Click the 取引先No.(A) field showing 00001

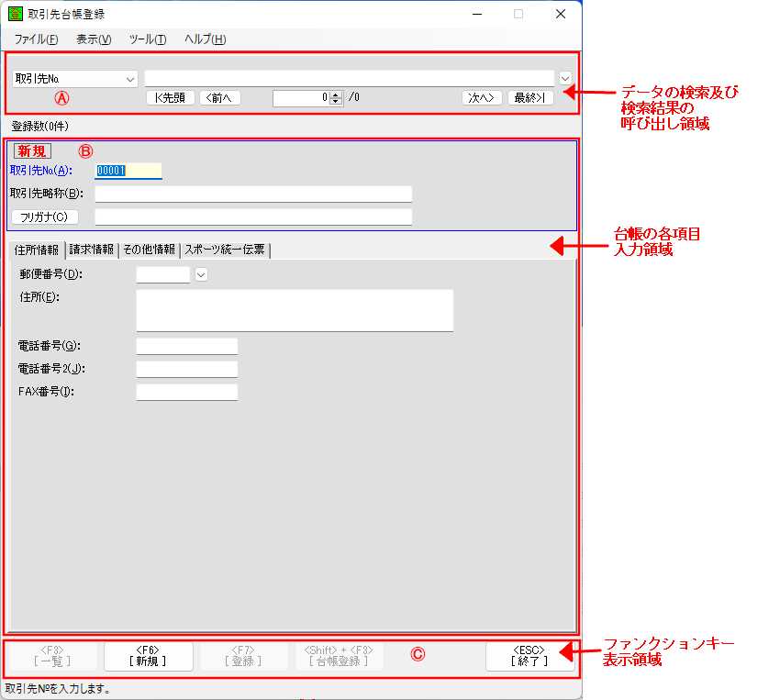point(128,171)
